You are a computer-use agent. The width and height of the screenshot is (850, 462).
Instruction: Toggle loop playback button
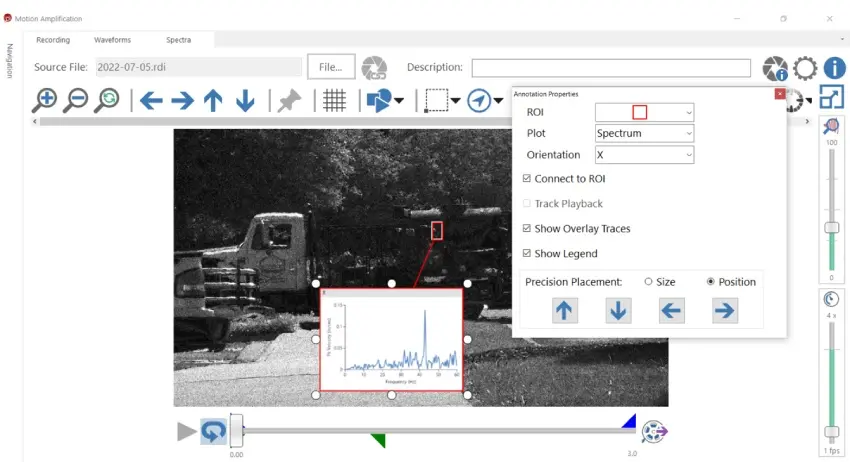tap(214, 432)
